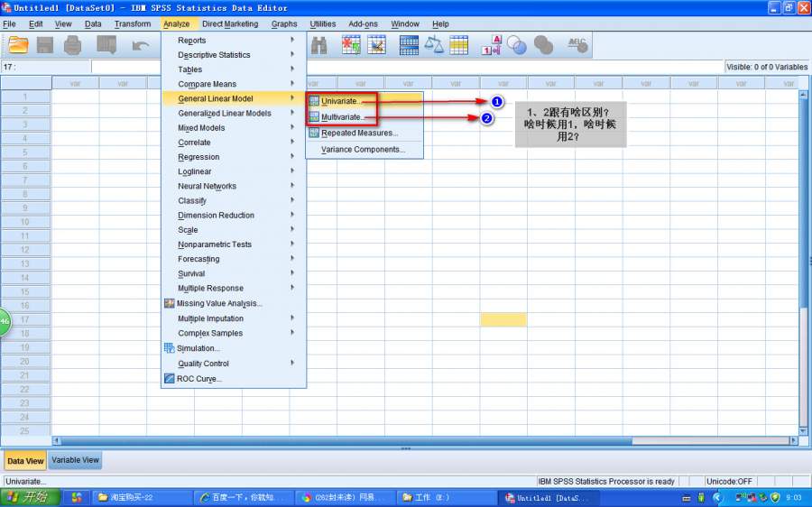
Task: Click the Undo arrow icon
Action: point(141,46)
